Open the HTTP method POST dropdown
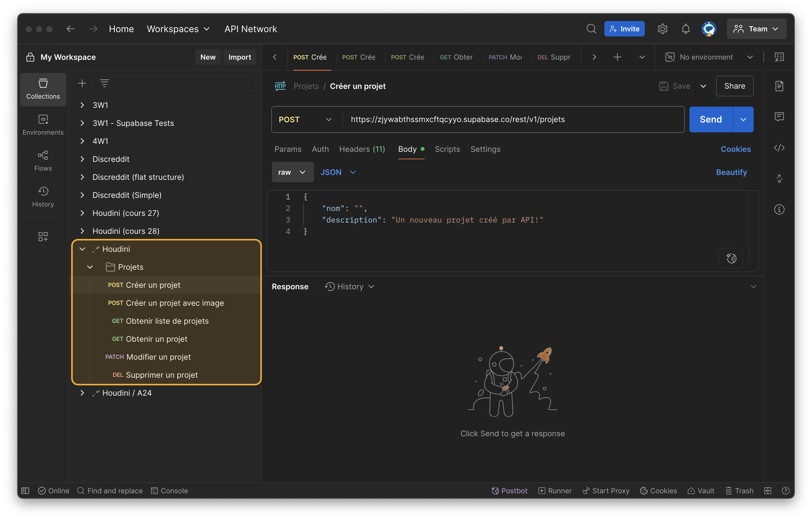The image size is (812, 520). pos(305,119)
